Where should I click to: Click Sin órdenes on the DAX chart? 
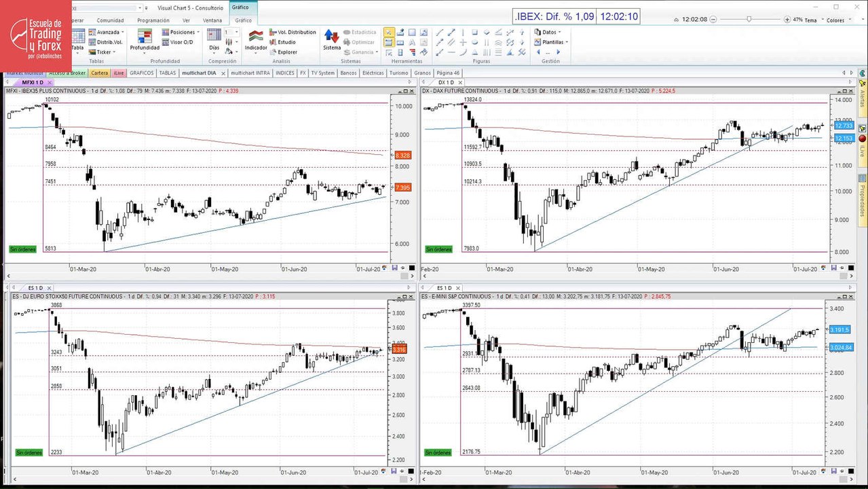coord(438,249)
